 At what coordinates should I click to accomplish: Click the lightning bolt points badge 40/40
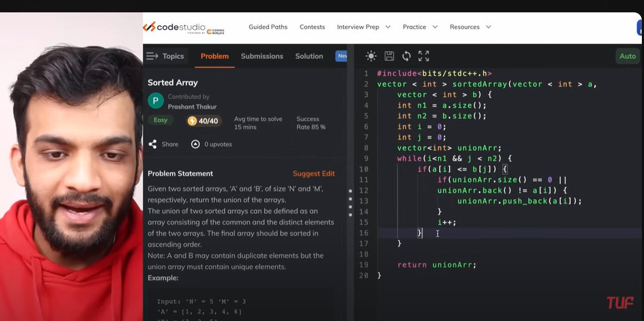coord(203,121)
